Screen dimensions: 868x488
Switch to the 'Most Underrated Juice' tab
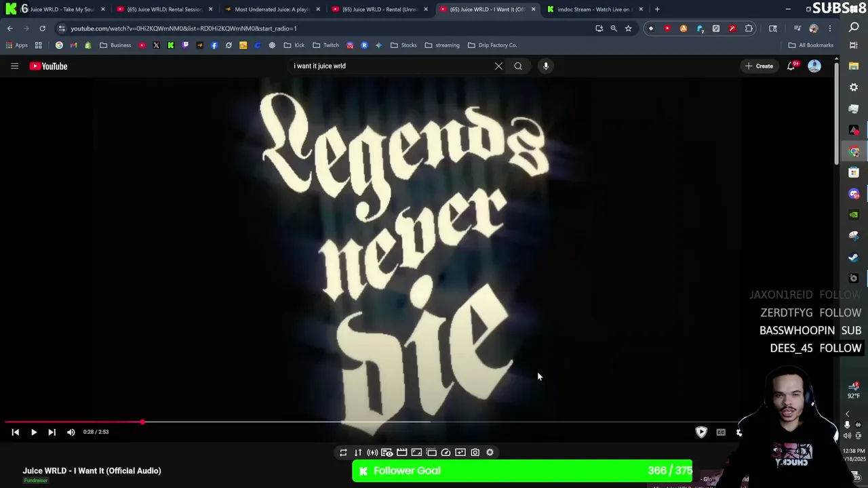click(x=271, y=9)
